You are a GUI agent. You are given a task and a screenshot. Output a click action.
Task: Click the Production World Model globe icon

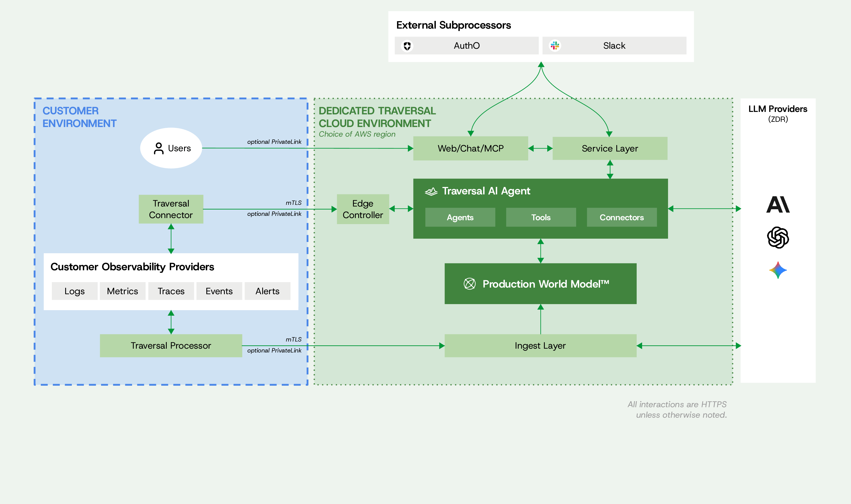tap(470, 283)
